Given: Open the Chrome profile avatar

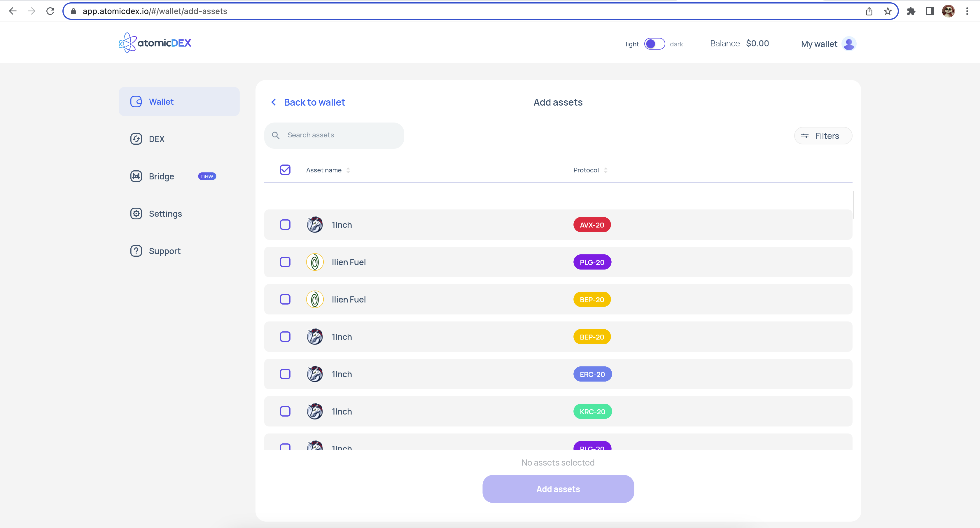Looking at the screenshot, I should tap(948, 11).
